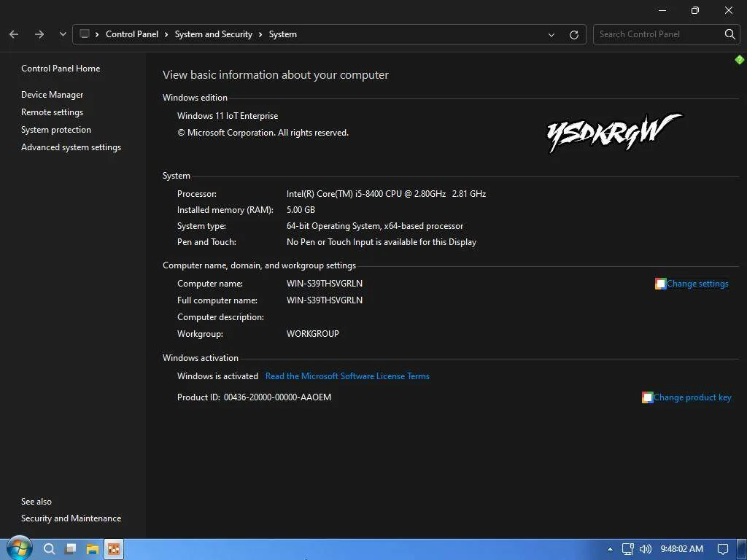Select WORKGROUP value text
The height and width of the screenshot is (560, 747).
[x=312, y=334]
